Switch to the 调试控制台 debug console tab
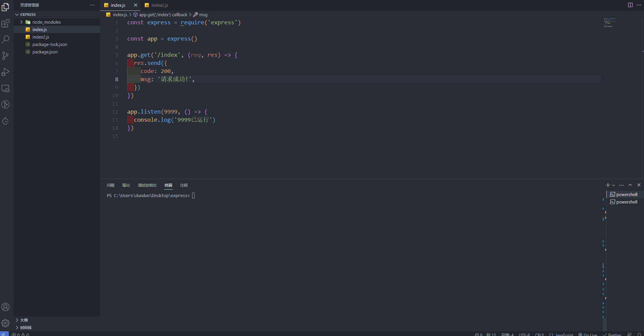The width and height of the screenshot is (644, 336). [147, 185]
